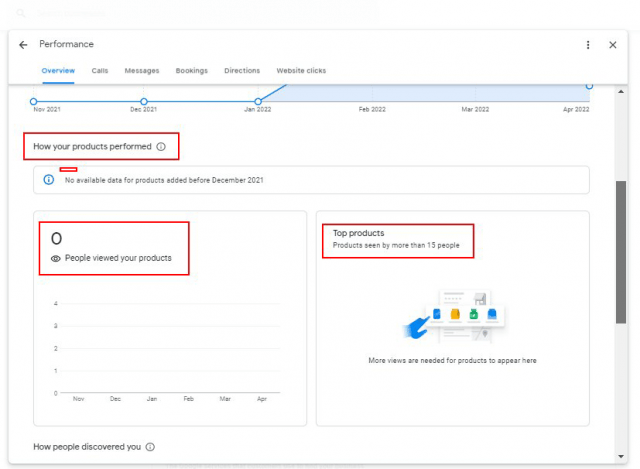
Task: Click the 'More views are needed' message
Action: click(x=452, y=360)
